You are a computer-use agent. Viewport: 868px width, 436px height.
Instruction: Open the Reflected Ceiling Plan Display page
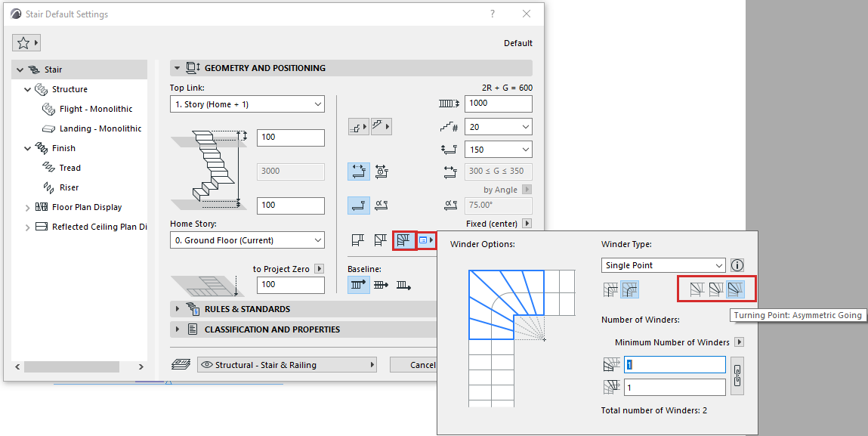(100, 227)
